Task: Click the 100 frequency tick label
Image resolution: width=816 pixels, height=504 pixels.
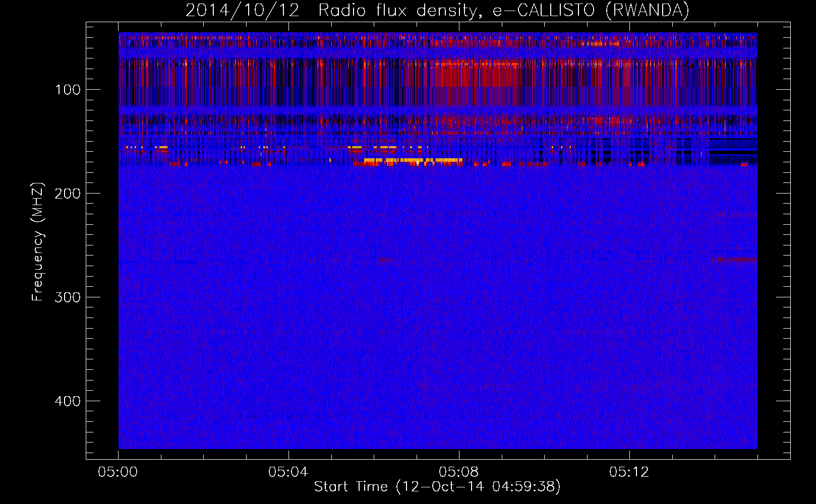Action: click(68, 90)
